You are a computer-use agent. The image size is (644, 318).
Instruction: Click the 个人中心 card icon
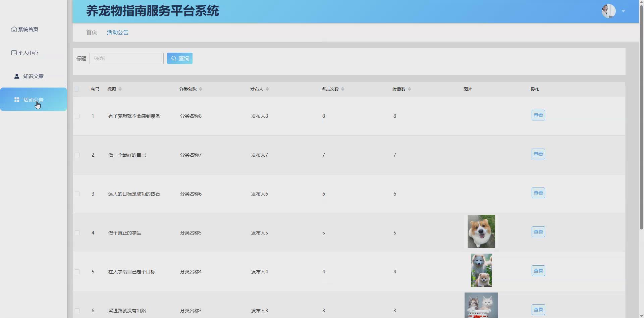point(14,53)
